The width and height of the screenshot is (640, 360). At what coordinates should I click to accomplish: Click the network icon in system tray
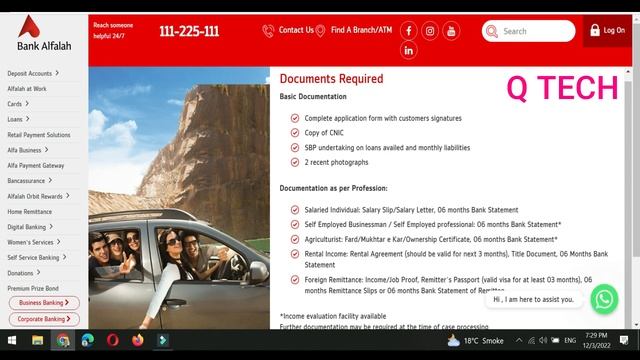point(531,340)
